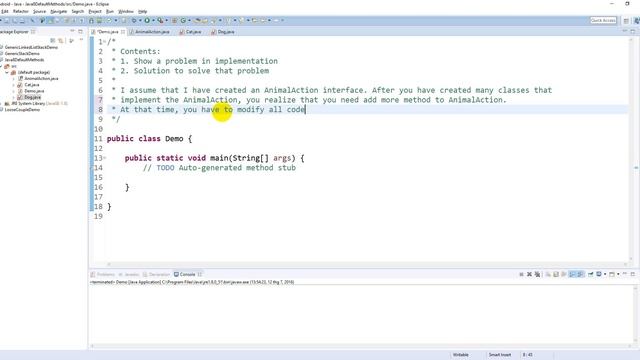Screen dimensions: 640x360
Task: Click the Save toolbar icon
Action: pyautogui.click(x=7, y=20)
